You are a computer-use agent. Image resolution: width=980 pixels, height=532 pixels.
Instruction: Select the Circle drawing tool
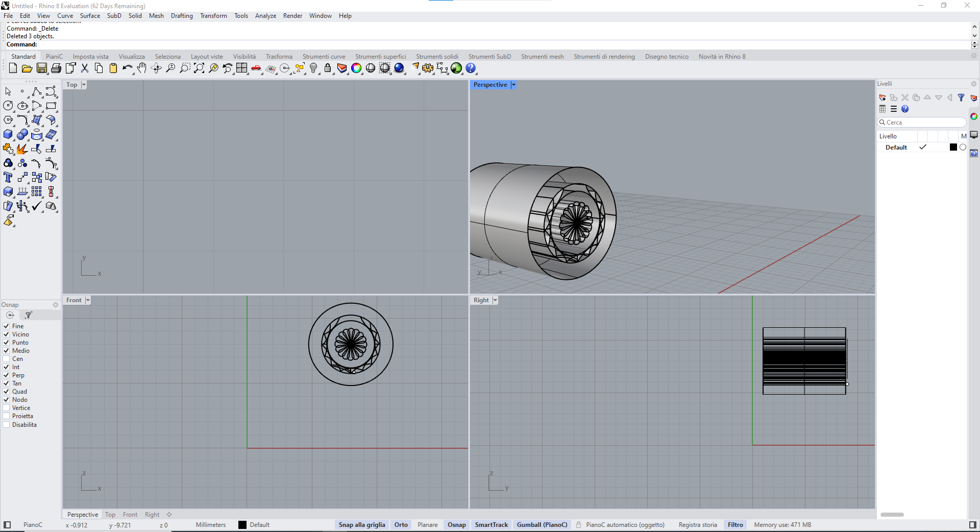pyautogui.click(x=8, y=106)
